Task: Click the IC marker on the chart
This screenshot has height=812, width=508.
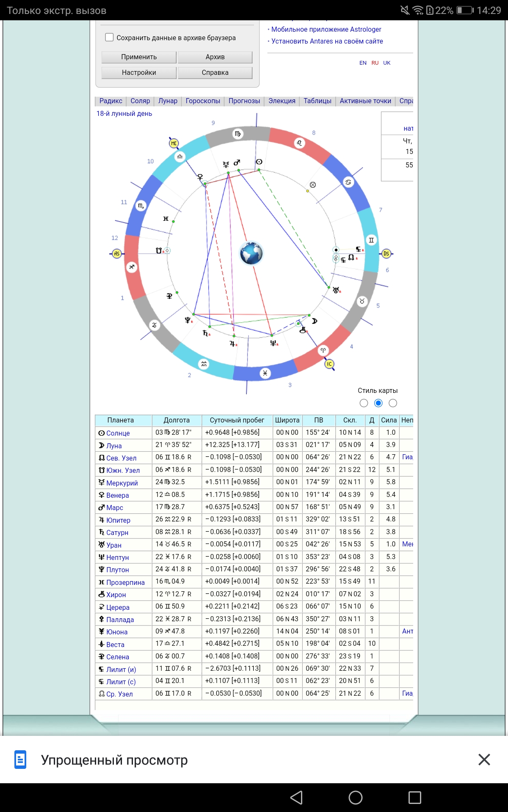Action: tap(329, 364)
